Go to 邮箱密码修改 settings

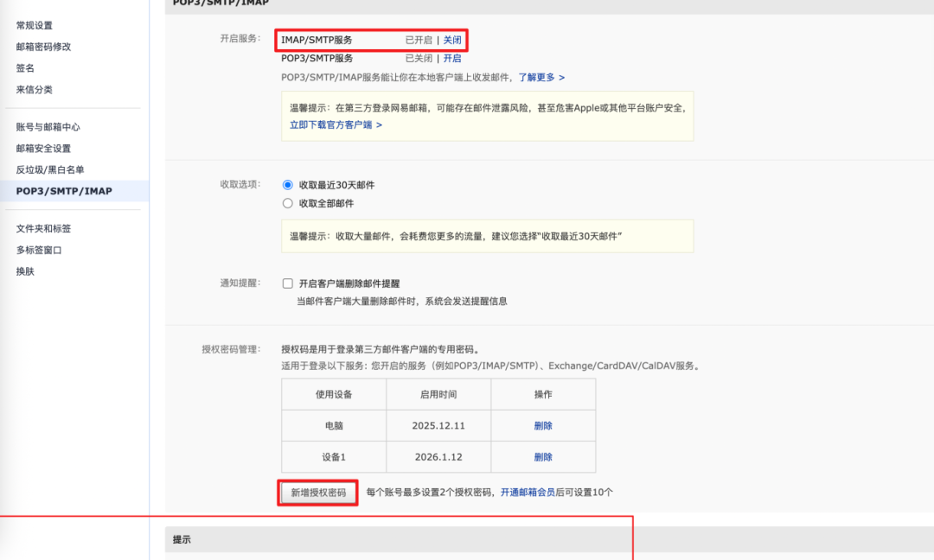tap(43, 47)
